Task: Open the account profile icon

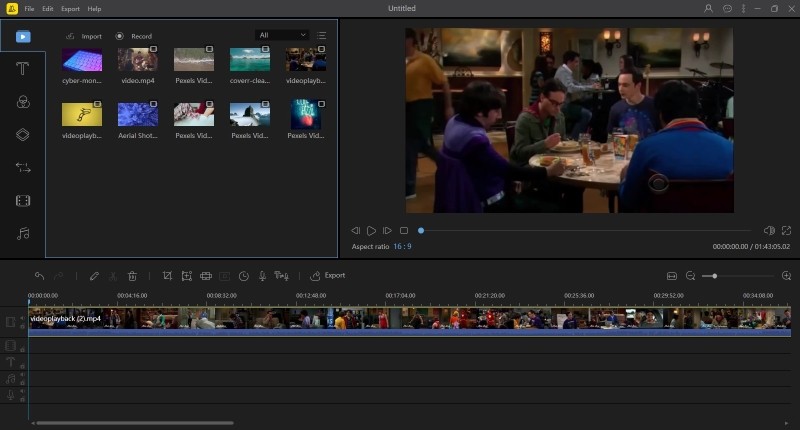Action: [708, 9]
